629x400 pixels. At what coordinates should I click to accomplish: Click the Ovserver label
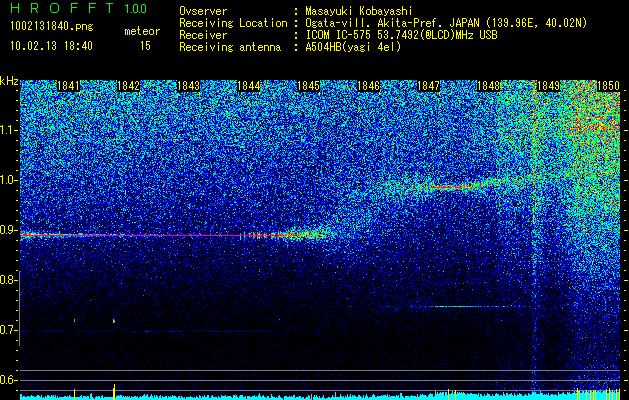203,11
